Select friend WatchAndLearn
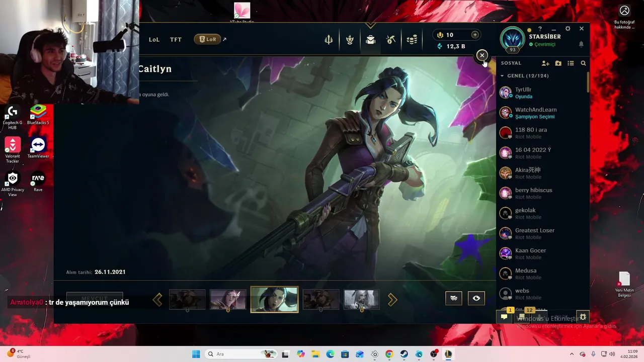This screenshot has height=362, width=644. pos(542,113)
